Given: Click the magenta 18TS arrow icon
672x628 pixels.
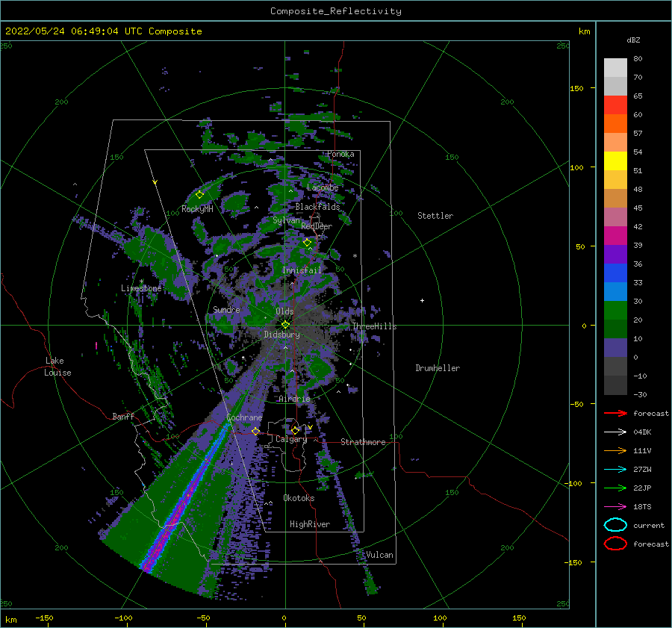Looking at the screenshot, I should click(x=615, y=507).
